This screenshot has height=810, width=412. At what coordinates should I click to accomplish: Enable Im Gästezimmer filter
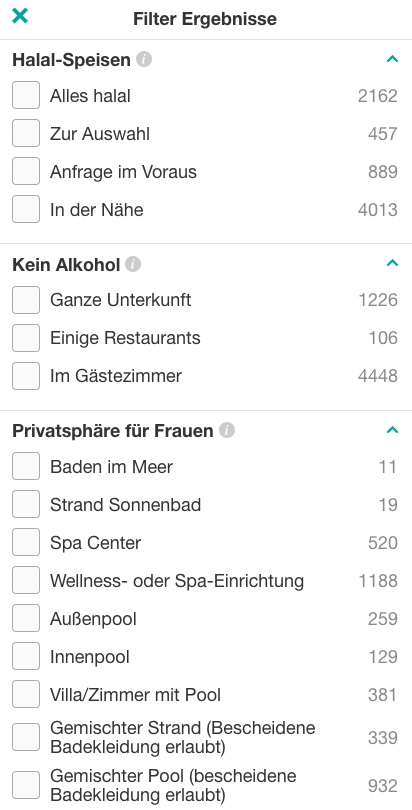click(26, 376)
